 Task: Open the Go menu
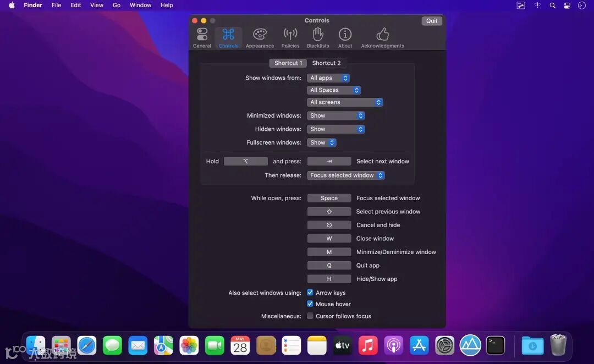click(117, 5)
